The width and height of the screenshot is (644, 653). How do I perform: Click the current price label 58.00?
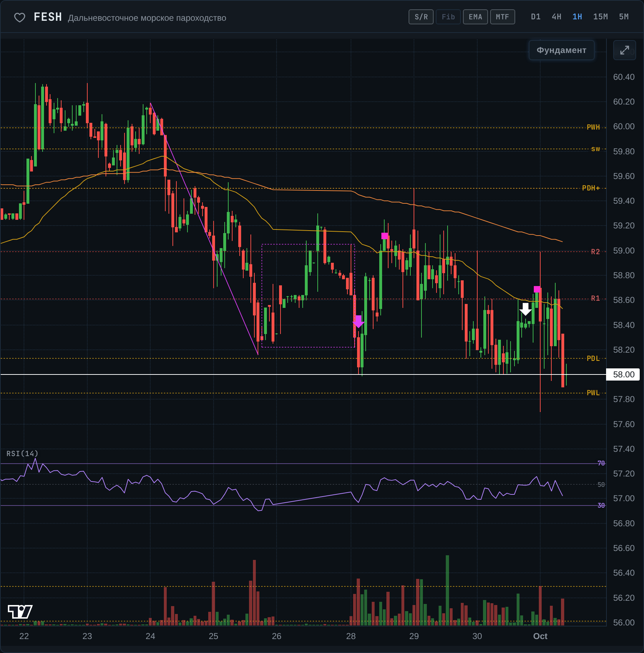click(x=623, y=374)
